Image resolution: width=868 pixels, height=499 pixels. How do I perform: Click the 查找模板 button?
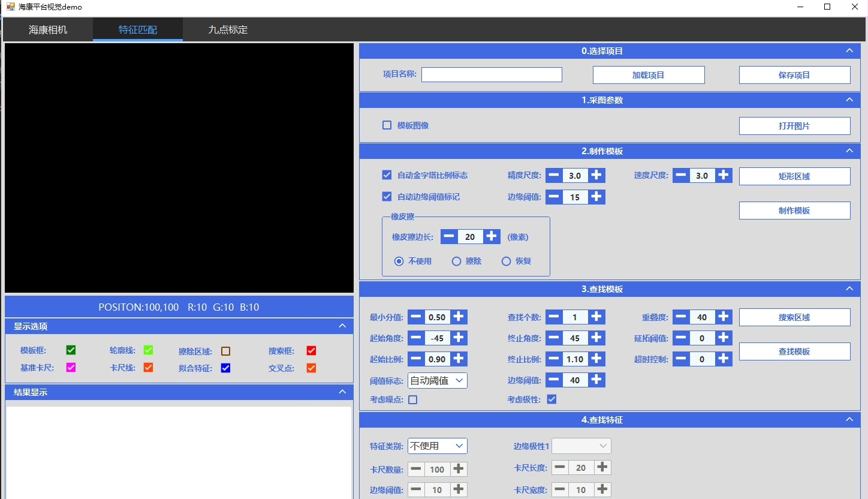pyautogui.click(x=794, y=351)
